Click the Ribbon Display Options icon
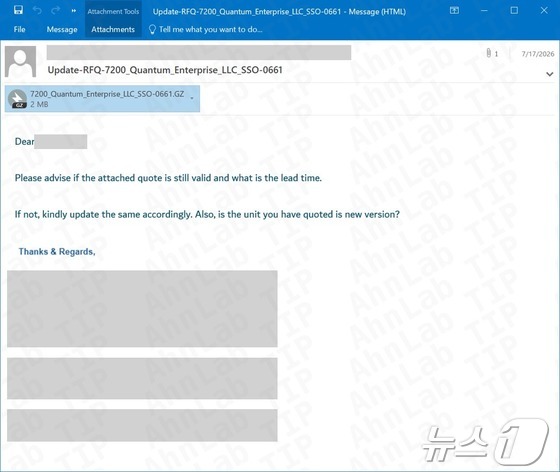 point(454,11)
